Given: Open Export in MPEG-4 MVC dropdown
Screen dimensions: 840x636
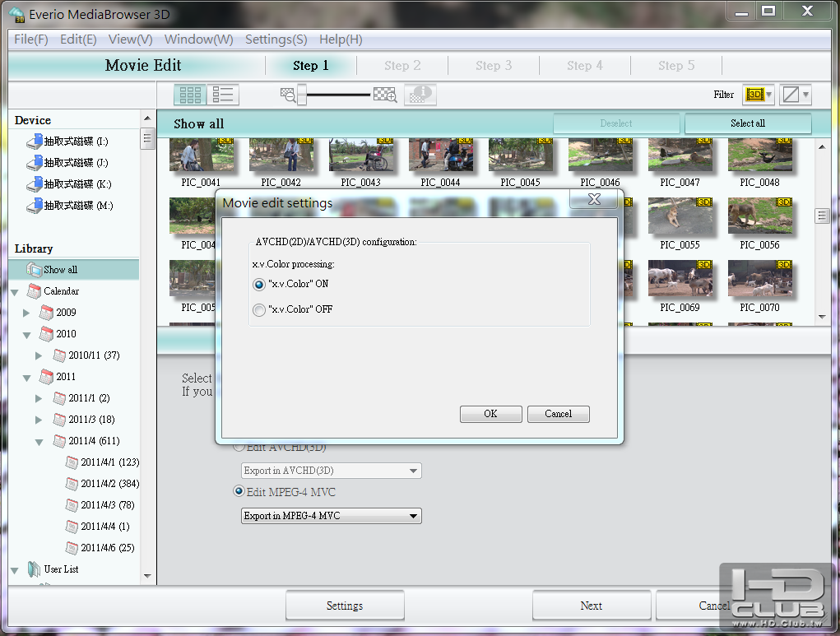Looking at the screenshot, I should [x=331, y=516].
